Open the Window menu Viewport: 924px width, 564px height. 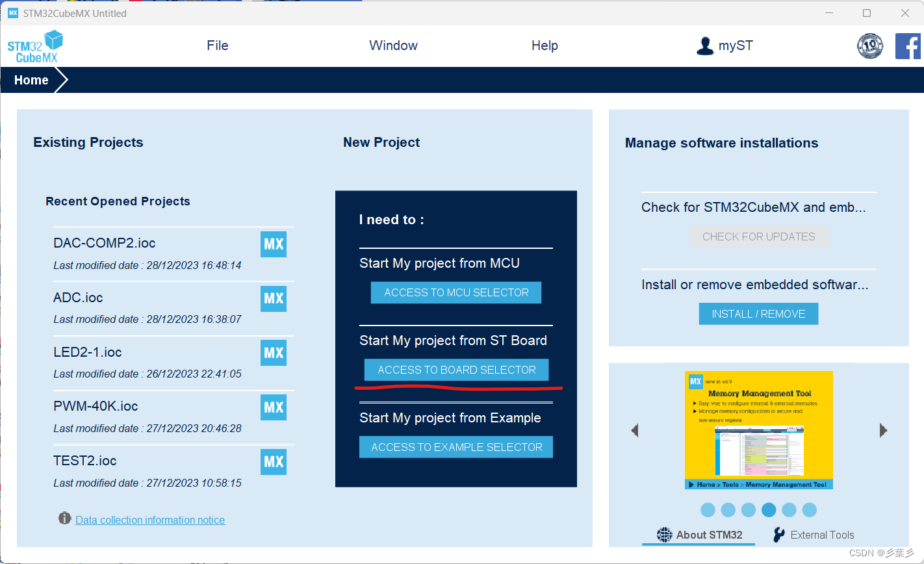point(393,45)
